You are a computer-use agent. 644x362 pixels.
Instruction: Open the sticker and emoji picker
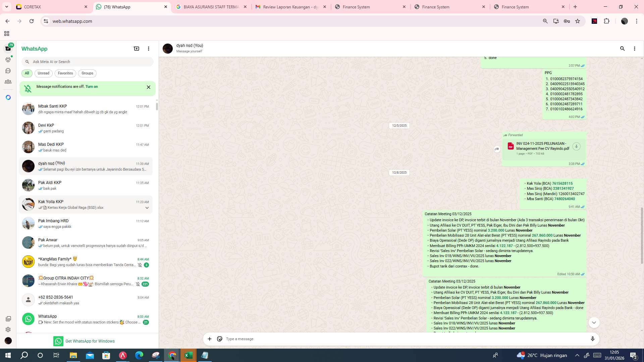pos(220,339)
